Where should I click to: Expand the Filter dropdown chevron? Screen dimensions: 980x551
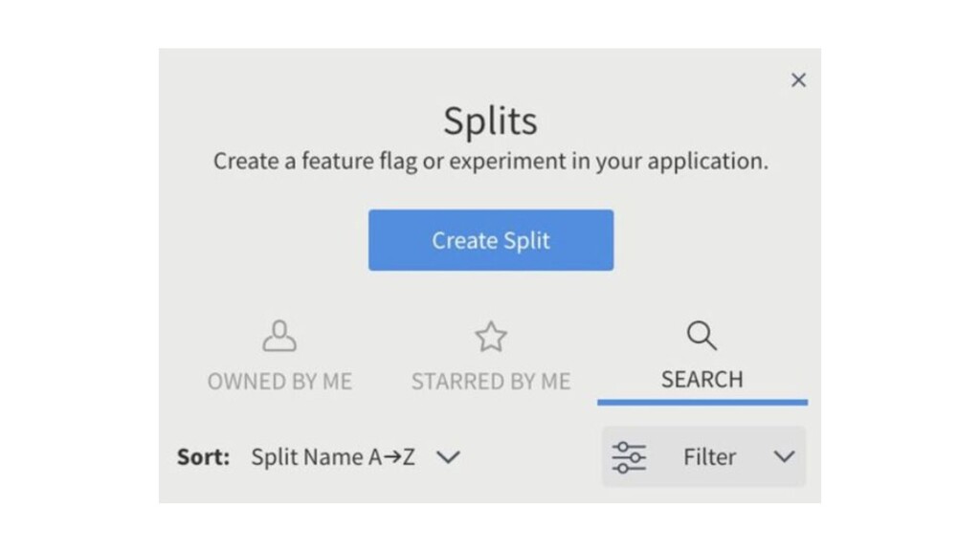[x=784, y=457]
